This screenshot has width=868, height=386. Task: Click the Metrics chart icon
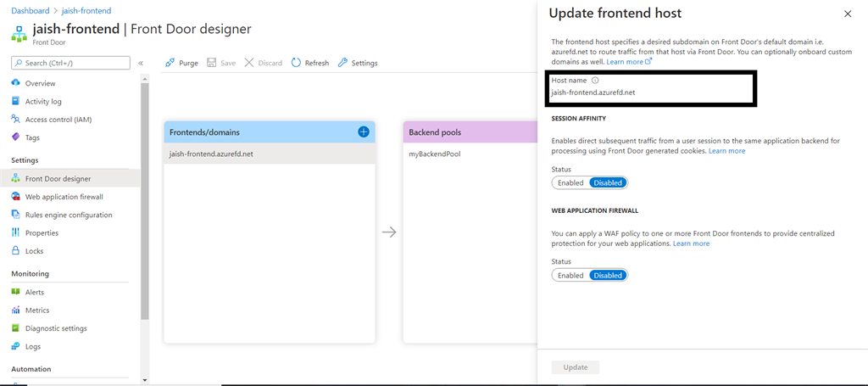pos(15,310)
